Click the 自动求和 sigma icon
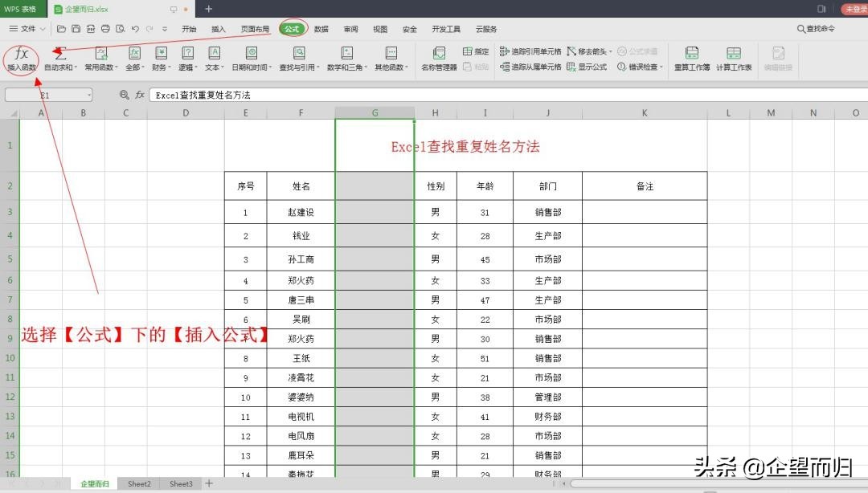Image resolution: width=868 pixels, height=493 pixels. point(59,54)
